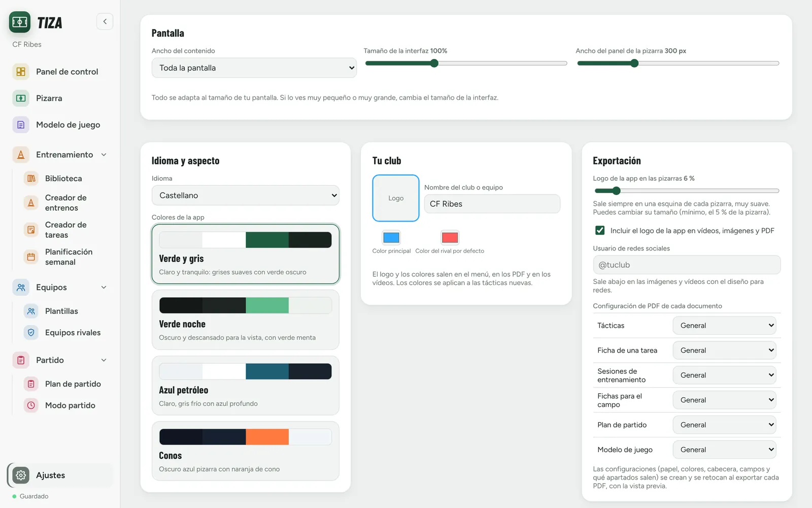Click the Usuario de redes sociales field
Viewport: 812px width, 508px height.
pyautogui.click(x=687, y=265)
